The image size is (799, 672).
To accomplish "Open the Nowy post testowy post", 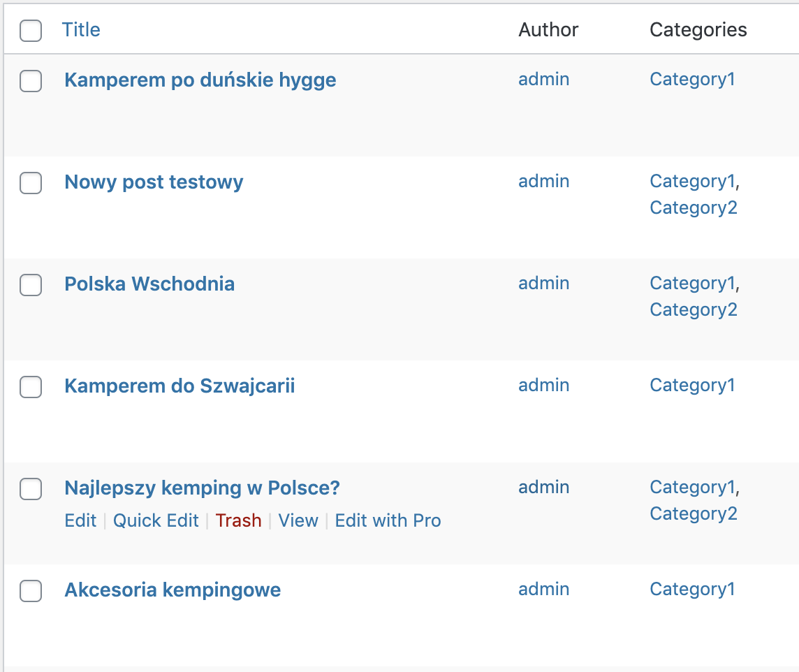I will point(154,182).
